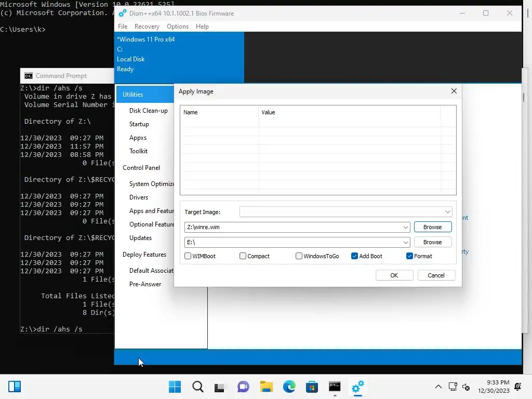Viewport: 532px width, 399px height.
Task: Open the File menu in Dism++
Action: [123, 26]
